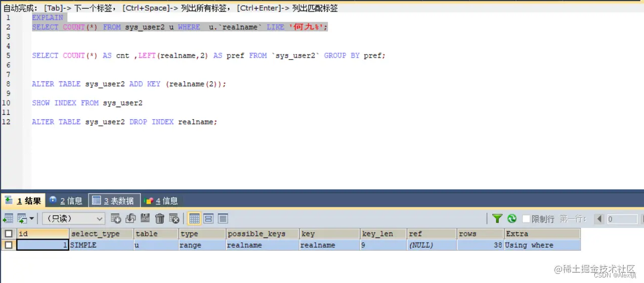
Task: Click the ref column header
Action: click(432, 233)
